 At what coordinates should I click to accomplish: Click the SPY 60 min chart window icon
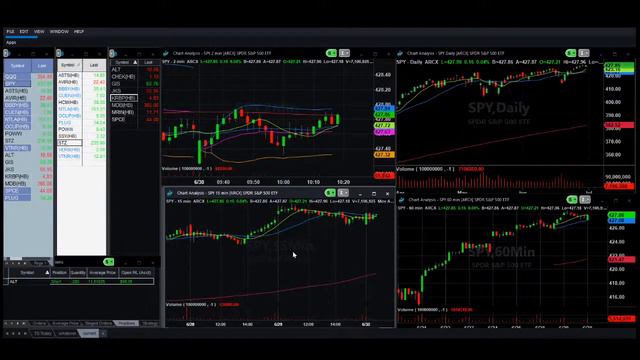click(402, 200)
